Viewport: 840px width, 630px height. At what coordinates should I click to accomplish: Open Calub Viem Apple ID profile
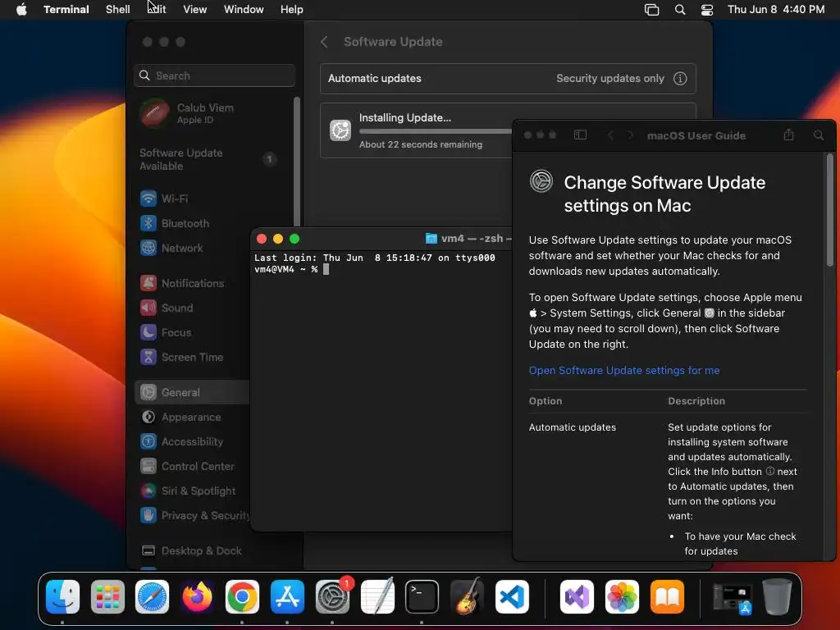(188, 113)
